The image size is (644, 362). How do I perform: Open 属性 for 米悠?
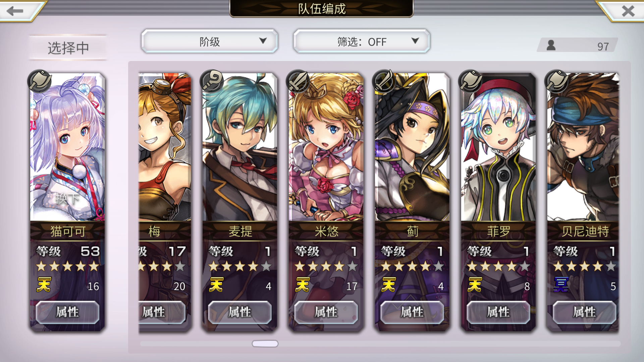click(326, 312)
